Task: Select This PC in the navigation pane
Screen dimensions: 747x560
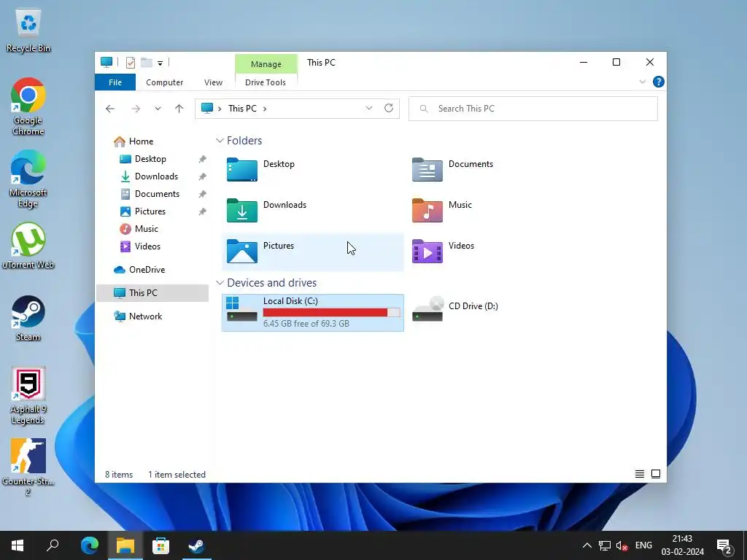Action: (x=152, y=293)
